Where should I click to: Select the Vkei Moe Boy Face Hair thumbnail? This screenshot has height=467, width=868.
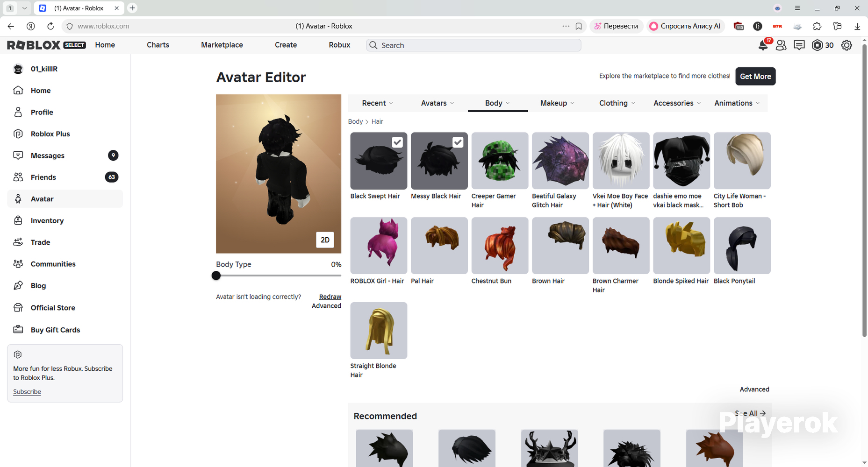click(x=621, y=161)
